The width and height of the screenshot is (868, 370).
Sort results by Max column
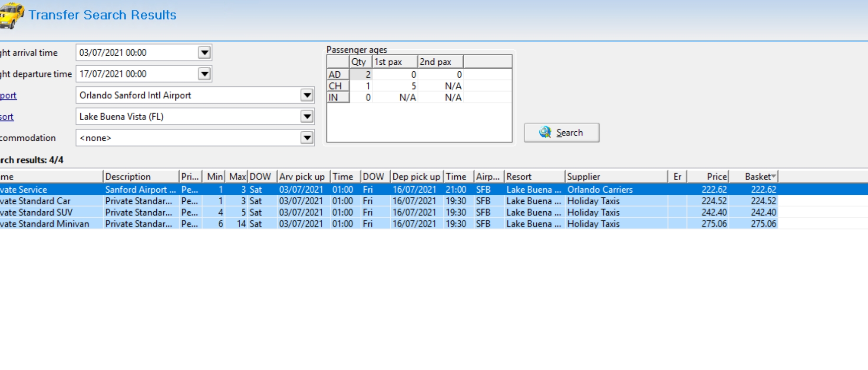pos(237,177)
